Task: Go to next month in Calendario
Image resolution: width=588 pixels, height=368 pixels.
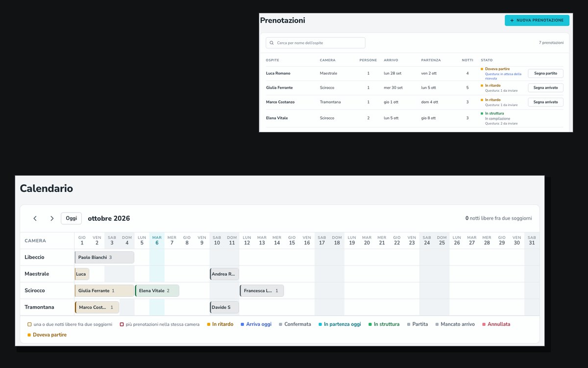Action: [52, 218]
